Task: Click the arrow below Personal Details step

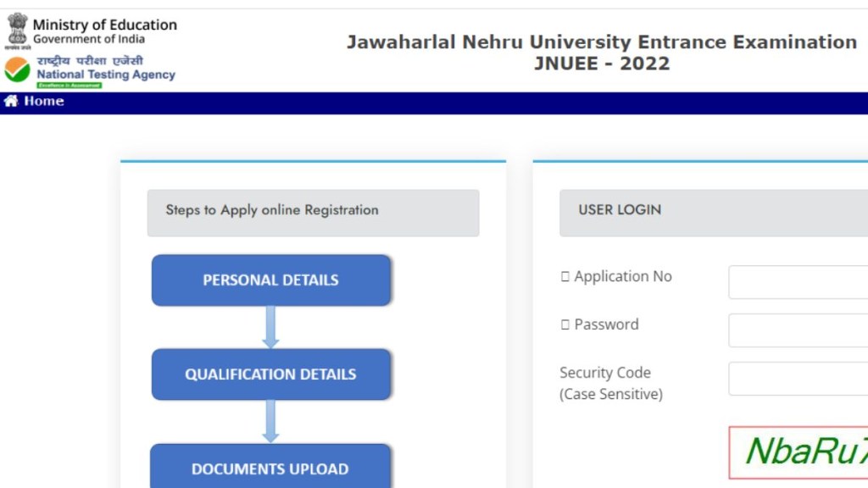Action: (270, 327)
